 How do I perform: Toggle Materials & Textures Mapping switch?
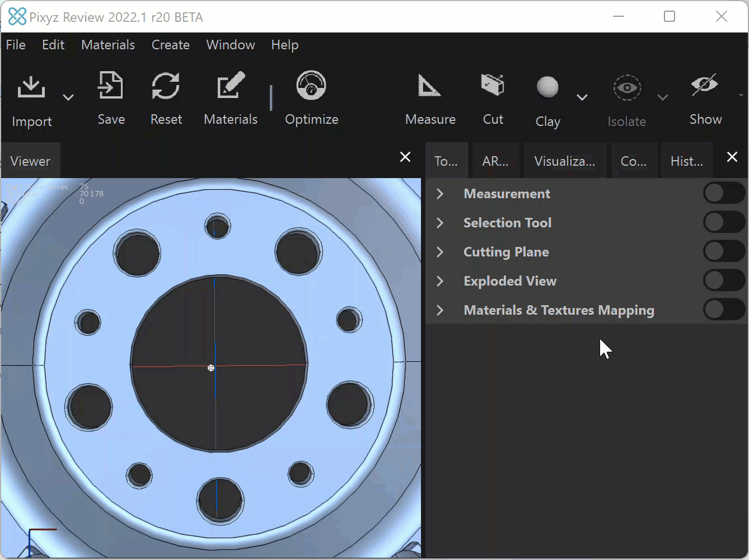point(724,310)
